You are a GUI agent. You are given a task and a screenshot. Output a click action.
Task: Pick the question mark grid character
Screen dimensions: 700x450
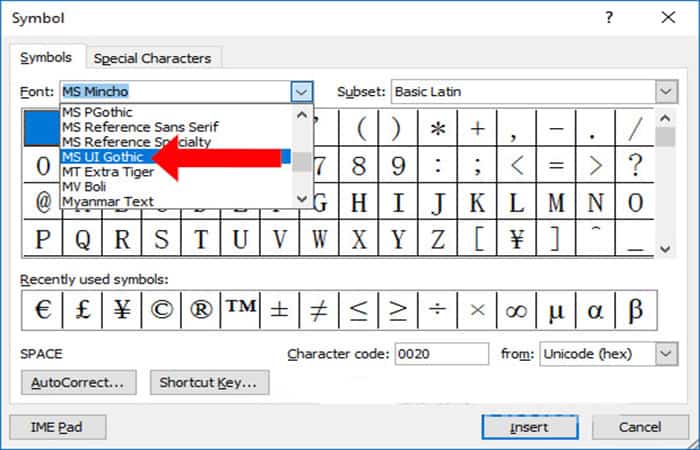click(x=635, y=165)
